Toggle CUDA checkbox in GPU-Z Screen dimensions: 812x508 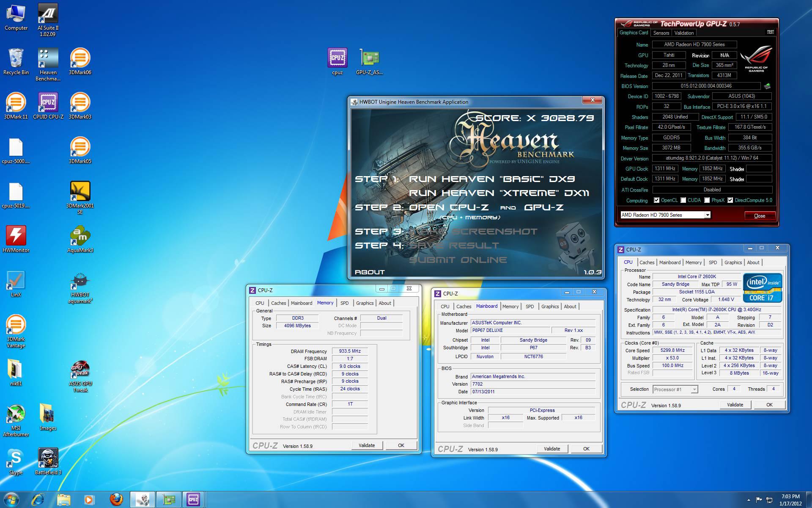(683, 200)
